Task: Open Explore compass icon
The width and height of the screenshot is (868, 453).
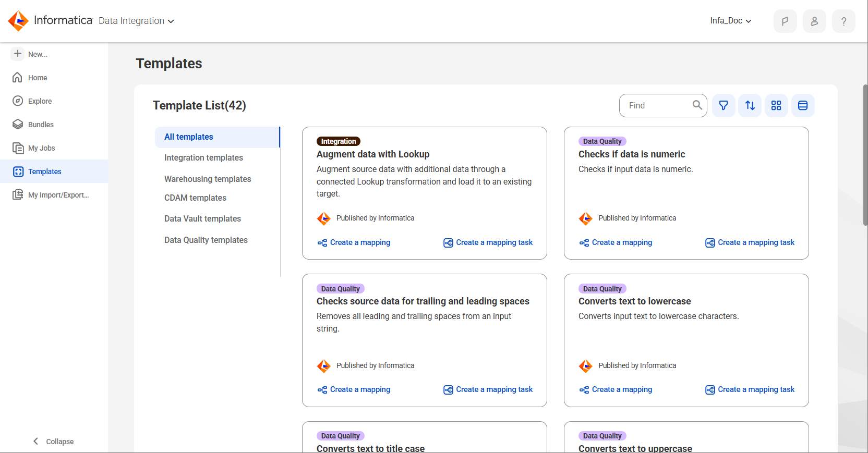Action: pyautogui.click(x=18, y=101)
